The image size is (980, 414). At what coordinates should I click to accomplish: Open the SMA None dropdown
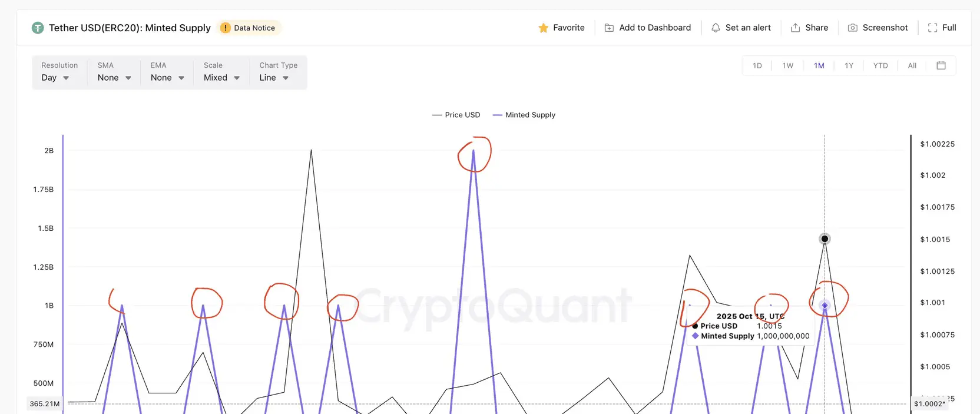[114, 78]
